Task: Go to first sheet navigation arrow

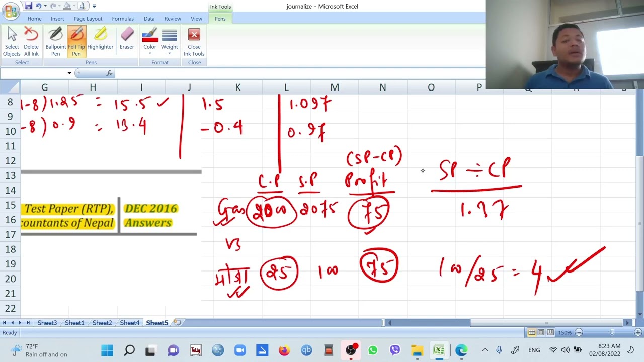Action: point(4,323)
